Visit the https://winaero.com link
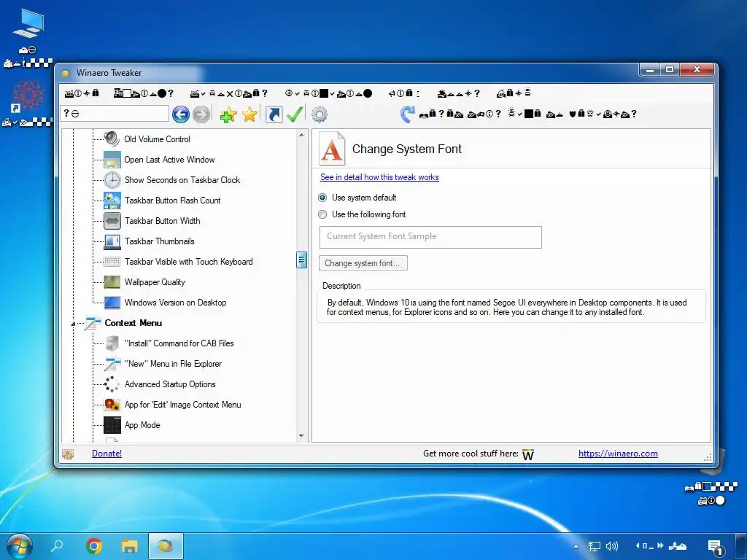This screenshot has width=747, height=560. (x=618, y=454)
